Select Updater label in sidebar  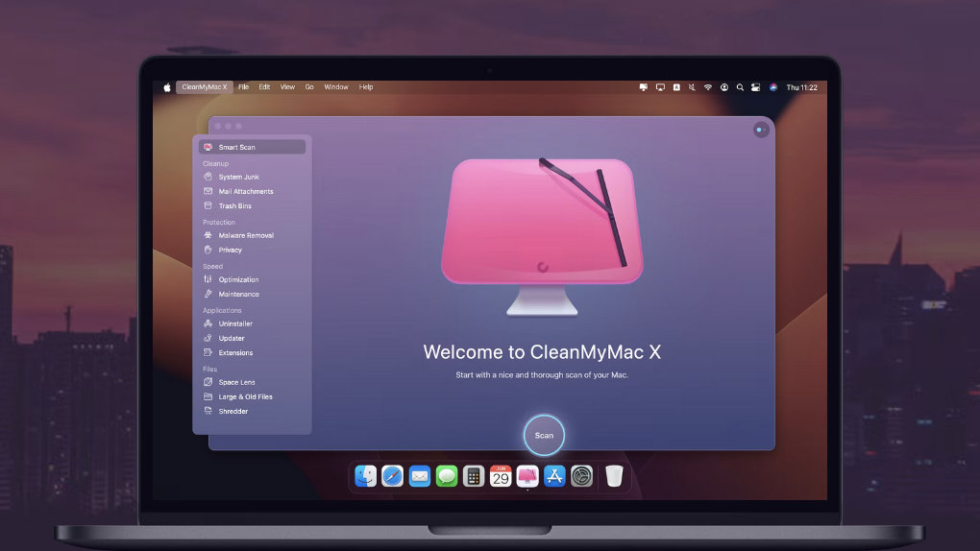(x=232, y=338)
